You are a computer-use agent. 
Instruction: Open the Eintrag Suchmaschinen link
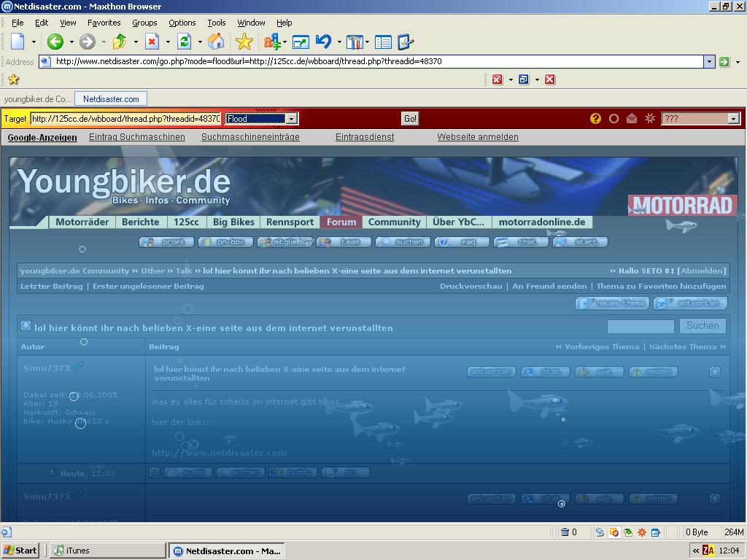[137, 137]
